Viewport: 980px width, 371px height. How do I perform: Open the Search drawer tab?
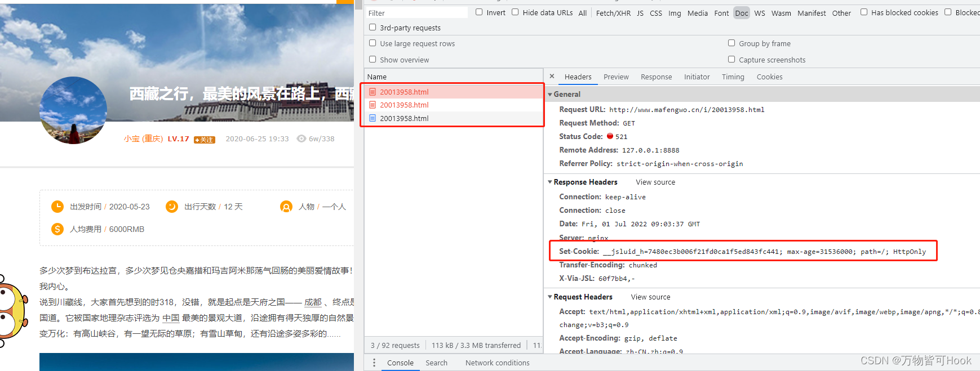pos(436,363)
